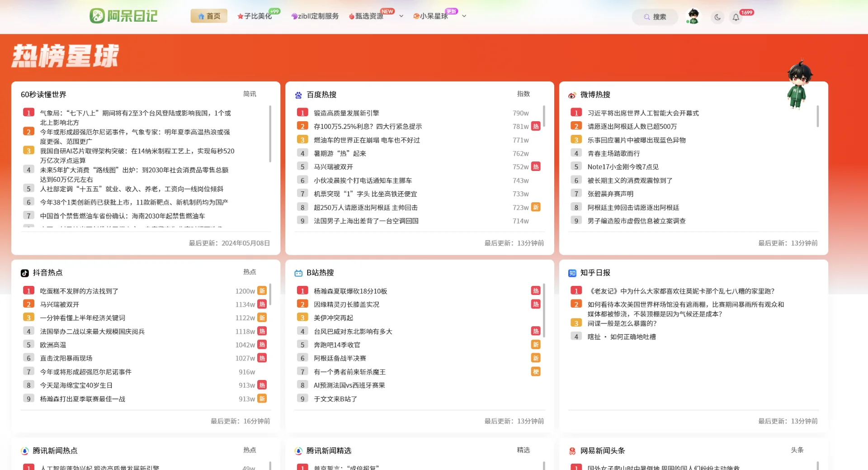868x470 pixels.
Task: Click the 热榜星球 page title
Action: [66, 56]
